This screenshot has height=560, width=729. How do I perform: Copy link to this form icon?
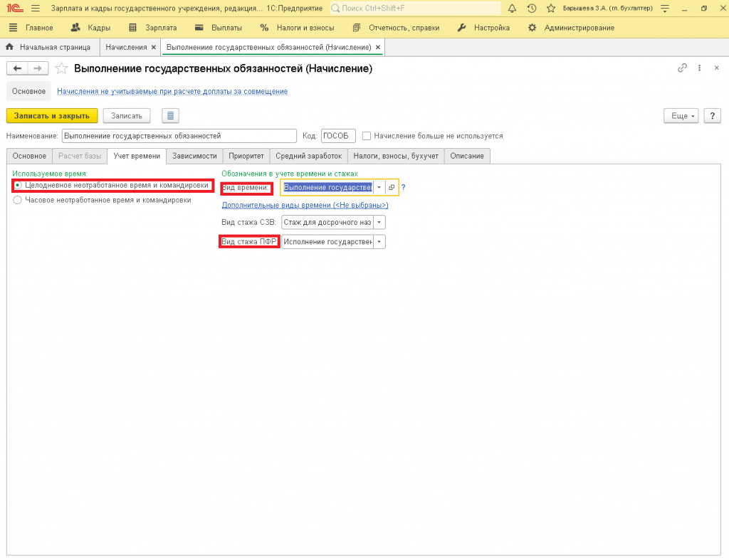click(682, 68)
